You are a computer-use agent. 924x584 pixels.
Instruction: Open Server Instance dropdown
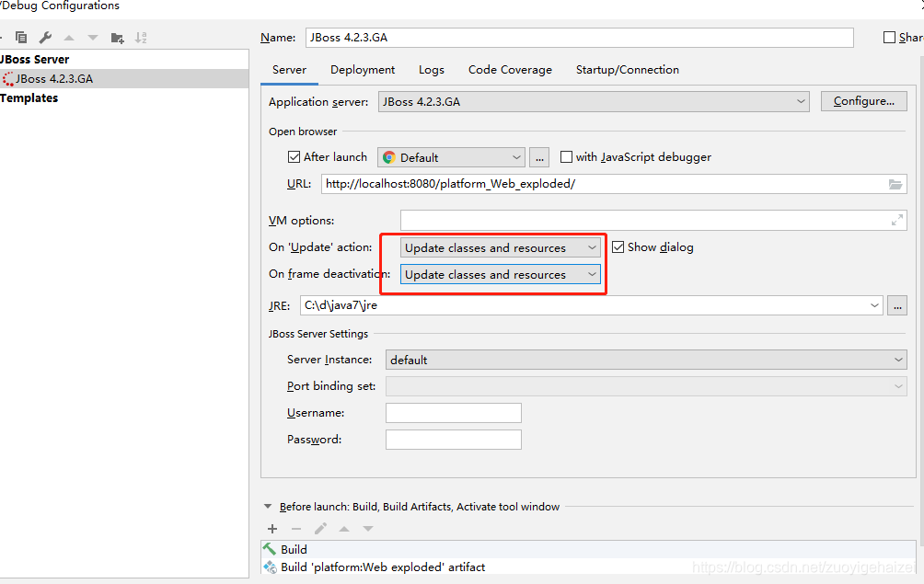click(646, 360)
